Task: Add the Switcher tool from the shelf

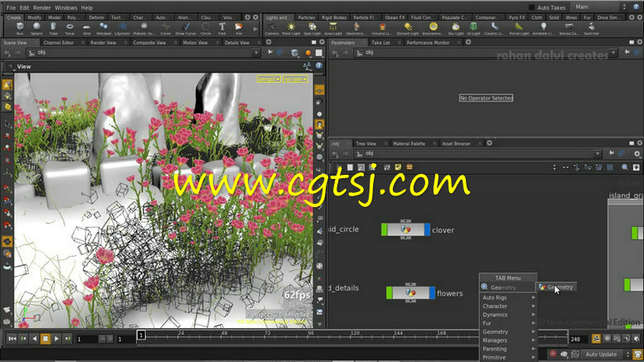Action: 592,28
